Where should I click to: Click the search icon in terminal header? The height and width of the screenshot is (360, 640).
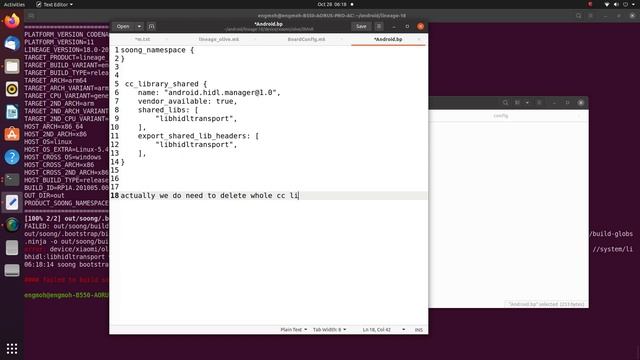tap(578, 16)
